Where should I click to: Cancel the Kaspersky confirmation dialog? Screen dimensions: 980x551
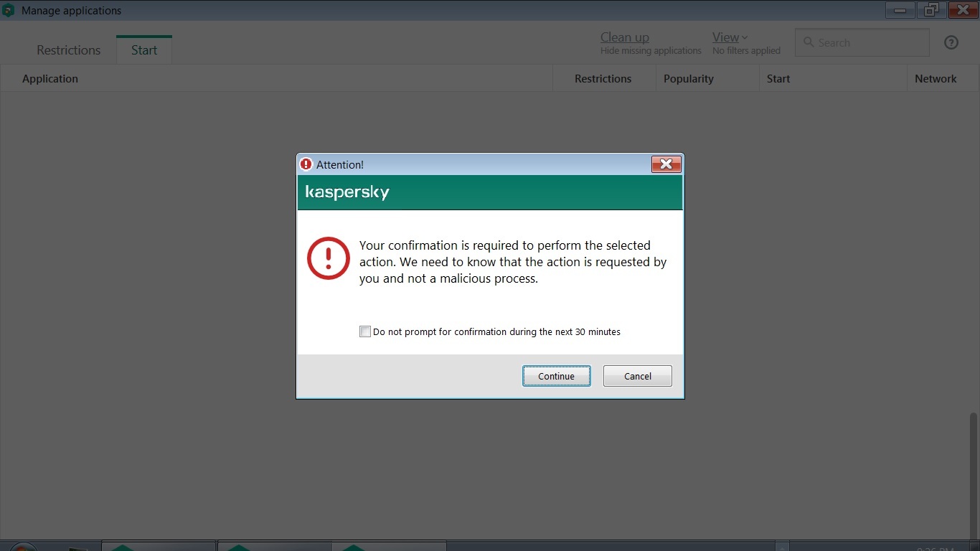637,376
